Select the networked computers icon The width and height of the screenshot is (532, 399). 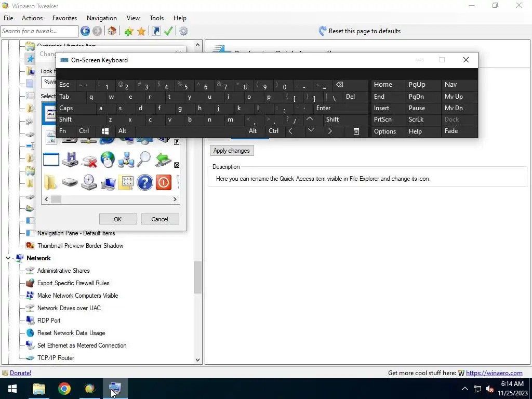pyautogui.click(x=126, y=160)
